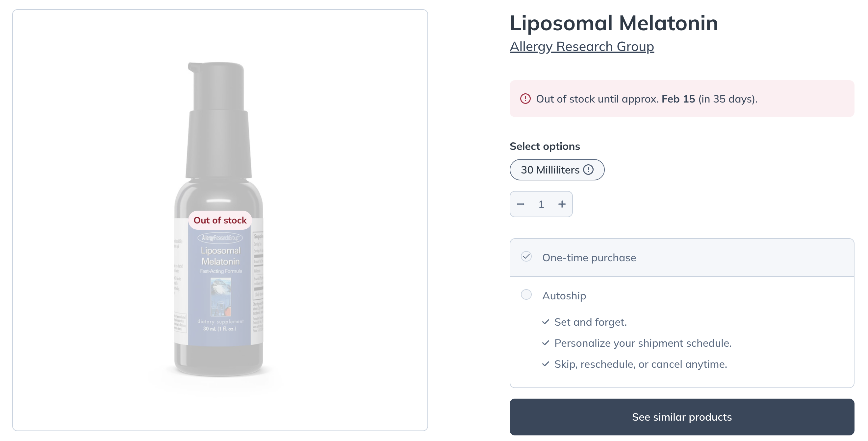The height and width of the screenshot is (441, 868).
Task: Click the quantity field showing 1
Action: point(541,204)
